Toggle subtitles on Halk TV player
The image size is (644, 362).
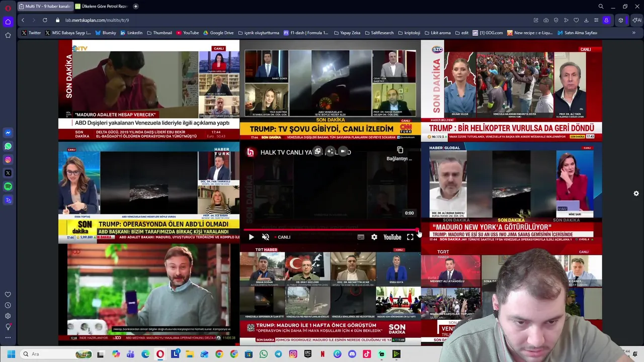pyautogui.click(x=361, y=237)
